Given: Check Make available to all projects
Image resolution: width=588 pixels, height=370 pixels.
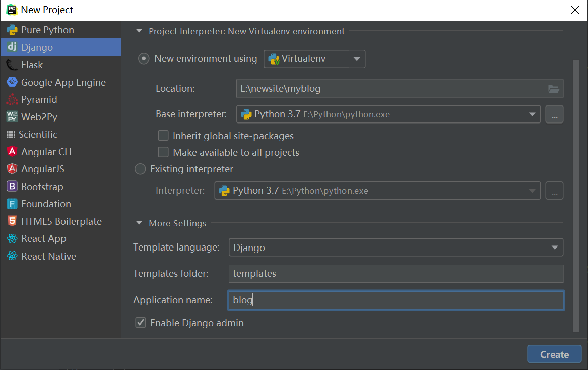Looking at the screenshot, I should tap(163, 152).
